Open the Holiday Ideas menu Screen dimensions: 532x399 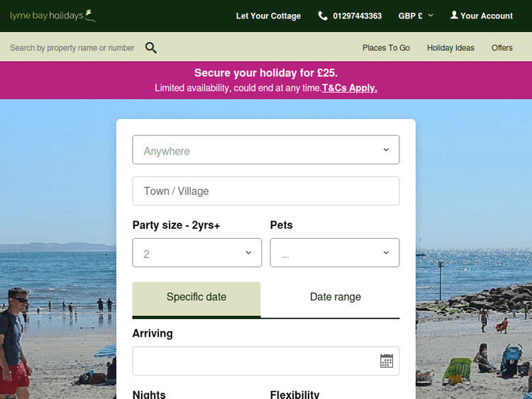pyautogui.click(x=450, y=48)
